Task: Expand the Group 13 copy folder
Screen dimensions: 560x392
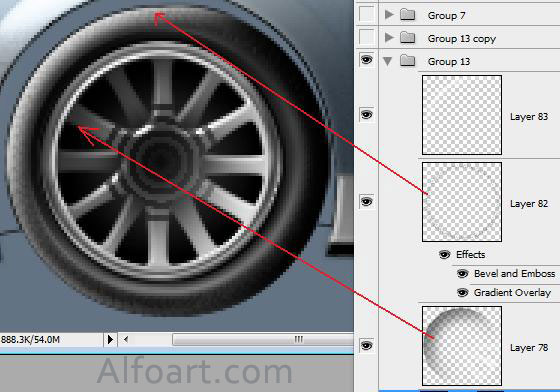Action: (x=389, y=37)
